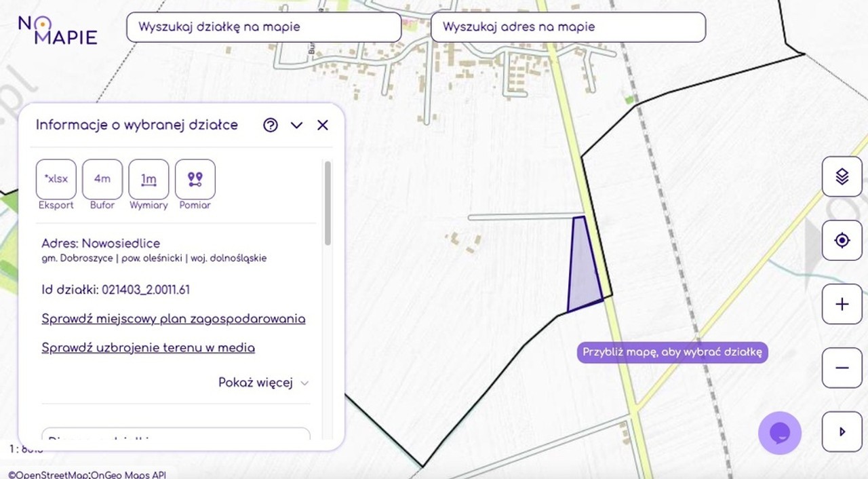Zoom in the map with plus
Image resolution: width=868 pixels, height=479 pixels.
[842, 304]
